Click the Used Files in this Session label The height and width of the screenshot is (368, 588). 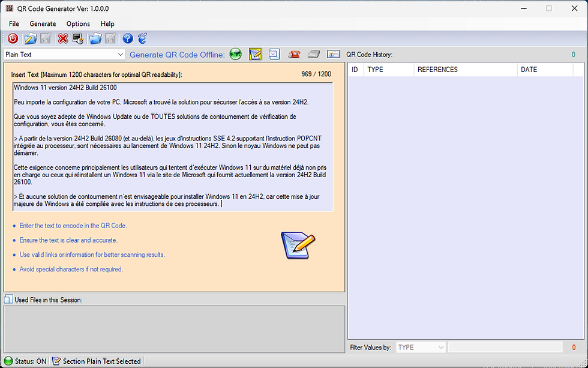click(x=49, y=300)
